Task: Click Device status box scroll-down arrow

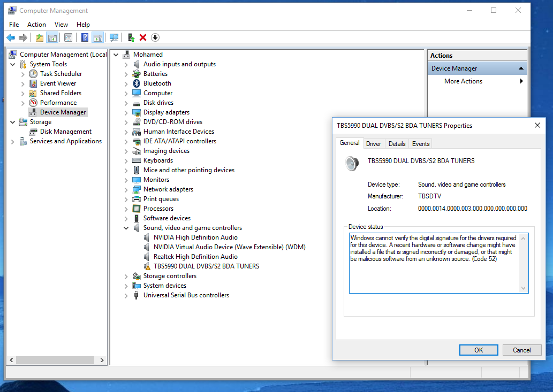Action: coord(524,288)
